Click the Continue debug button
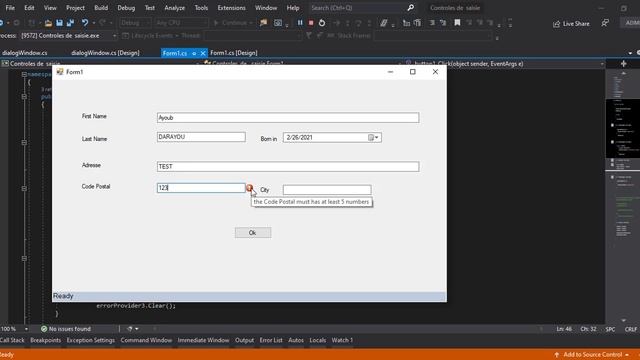Image resolution: width=640 pixels, height=360 pixels. (x=231, y=23)
